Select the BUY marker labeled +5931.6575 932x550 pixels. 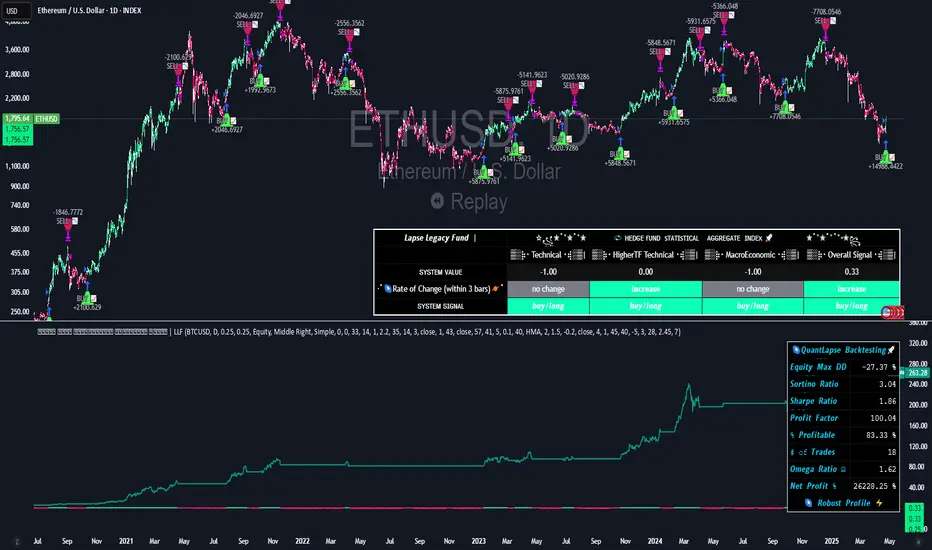point(673,113)
